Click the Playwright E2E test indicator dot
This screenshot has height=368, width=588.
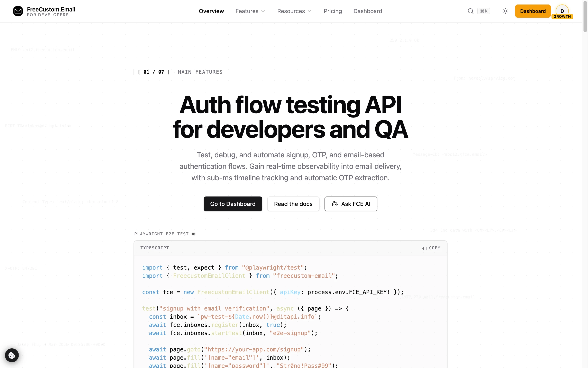193,234
